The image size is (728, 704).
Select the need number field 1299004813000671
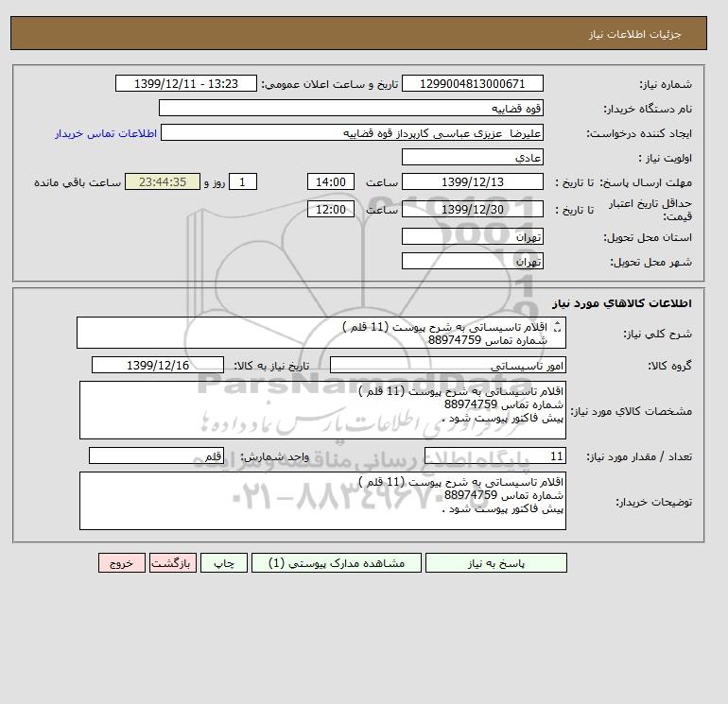pyautogui.click(x=472, y=83)
